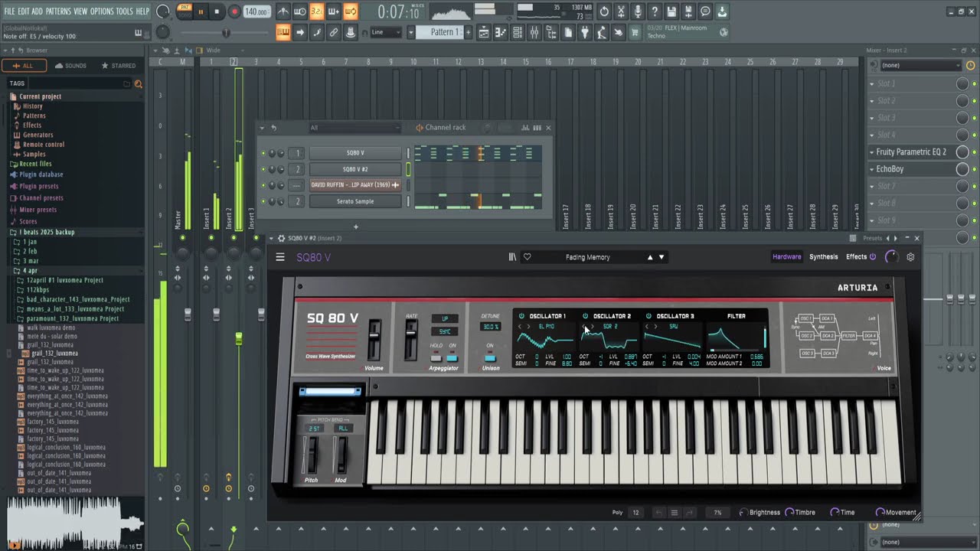Add a new channel with plus button
The image size is (980, 551).
(355, 227)
